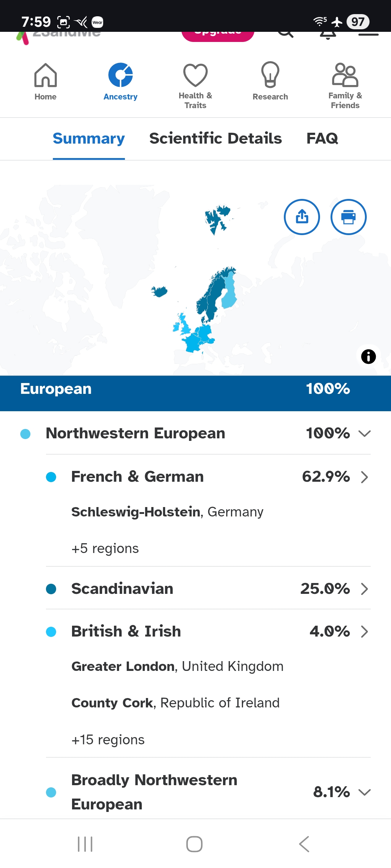The height and width of the screenshot is (868, 391).
Task: Show the +15 regions link
Action: (x=108, y=740)
